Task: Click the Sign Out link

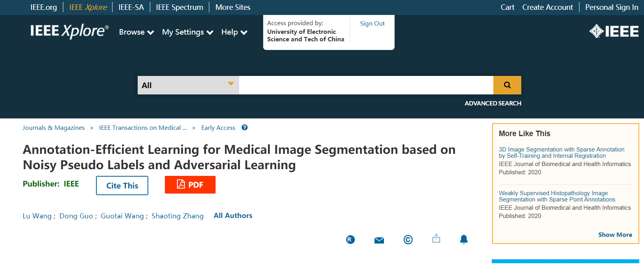Action: [x=372, y=24]
